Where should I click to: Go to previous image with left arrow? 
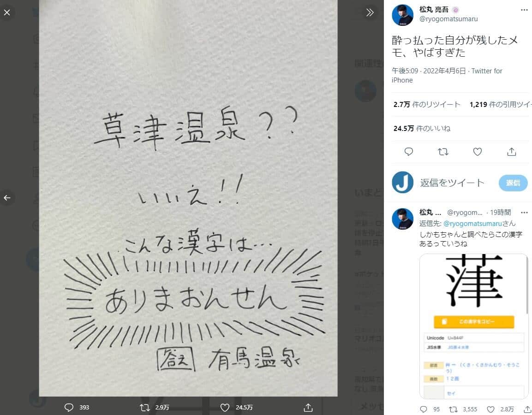pyautogui.click(x=7, y=198)
